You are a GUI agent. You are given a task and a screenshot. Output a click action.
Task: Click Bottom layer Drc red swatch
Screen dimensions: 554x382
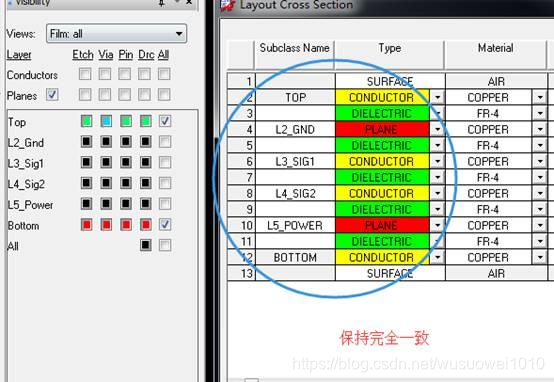146,224
